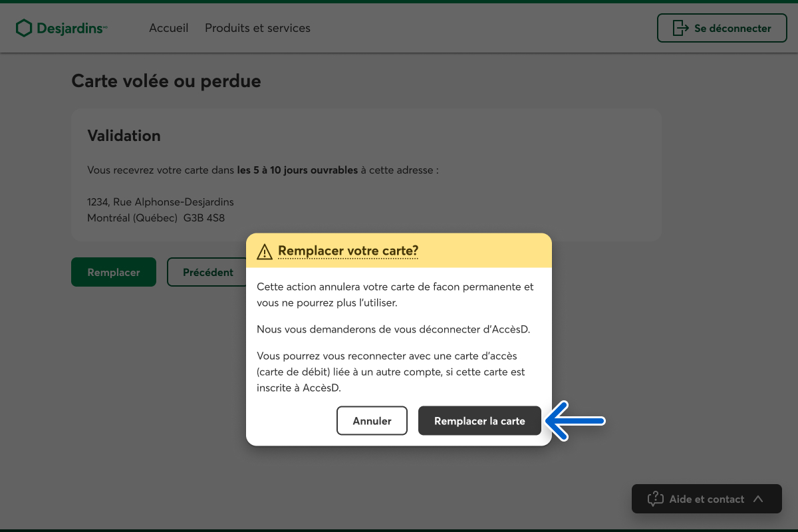Click the green Remplacer button

click(114, 272)
